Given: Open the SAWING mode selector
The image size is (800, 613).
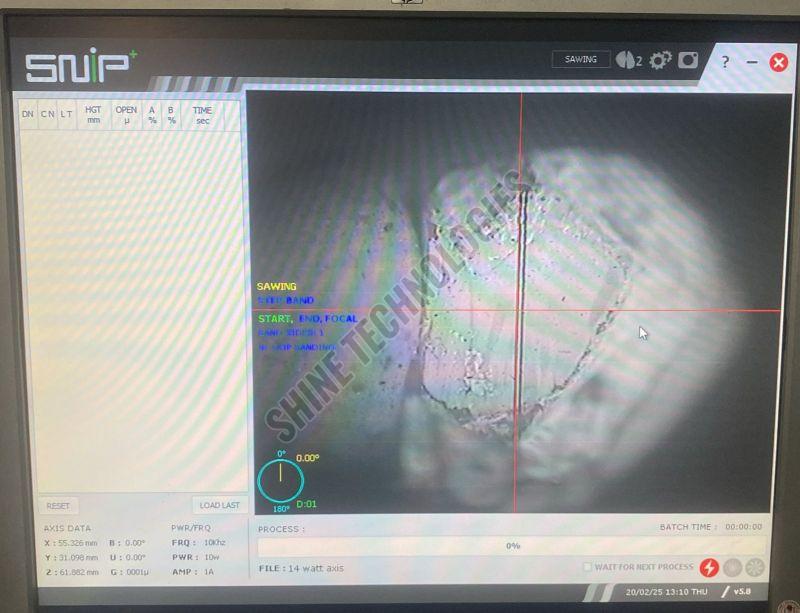Looking at the screenshot, I should click(580, 59).
